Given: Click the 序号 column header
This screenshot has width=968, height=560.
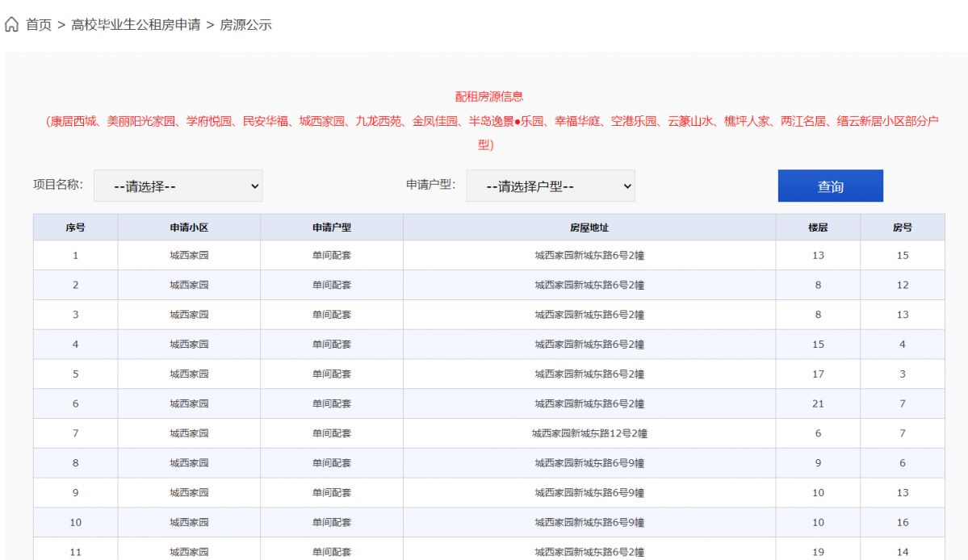Looking at the screenshot, I should [75, 228].
